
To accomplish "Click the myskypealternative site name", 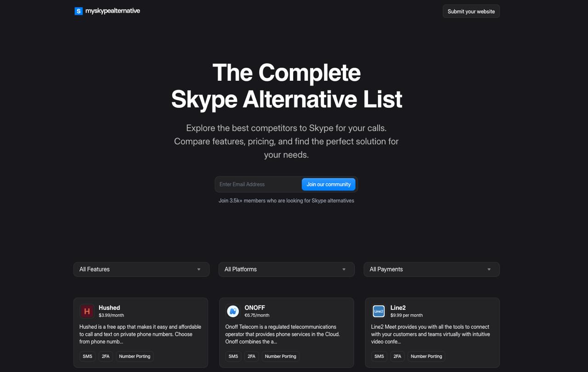I will click(113, 11).
